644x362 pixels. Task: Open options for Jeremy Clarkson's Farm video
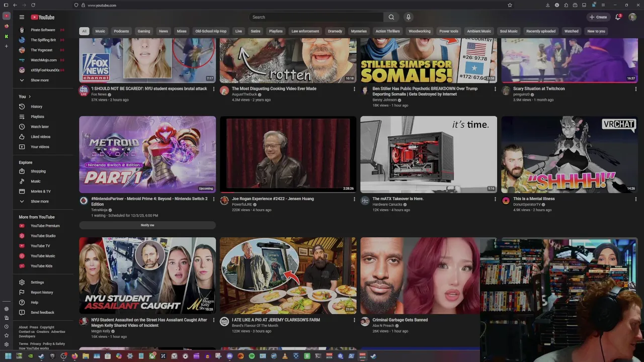coord(354,320)
